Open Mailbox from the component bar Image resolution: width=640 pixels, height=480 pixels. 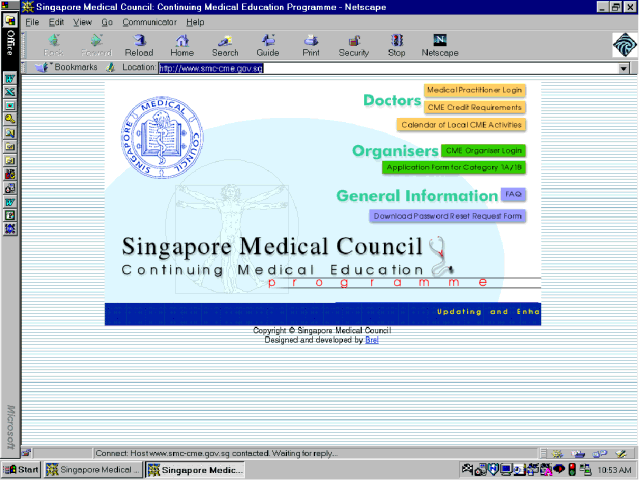coord(578,453)
